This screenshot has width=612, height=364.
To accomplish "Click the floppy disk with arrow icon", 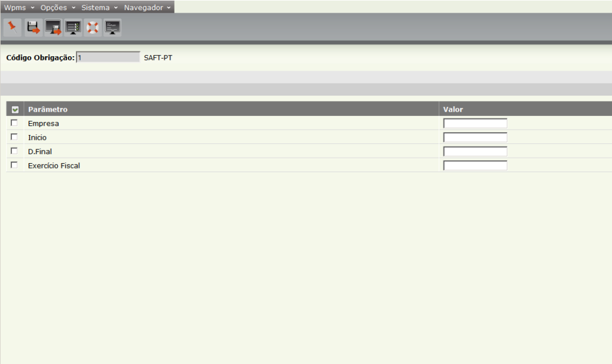I will pyautogui.click(x=33, y=27).
